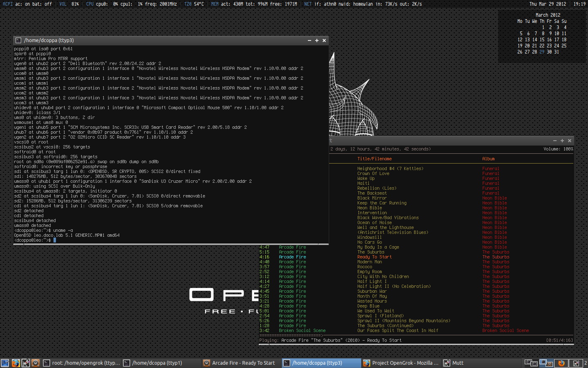Switch to the pager workspace showing the Mutt icon
Image resolution: width=588 pixels, height=368 pixels.
(576, 363)
